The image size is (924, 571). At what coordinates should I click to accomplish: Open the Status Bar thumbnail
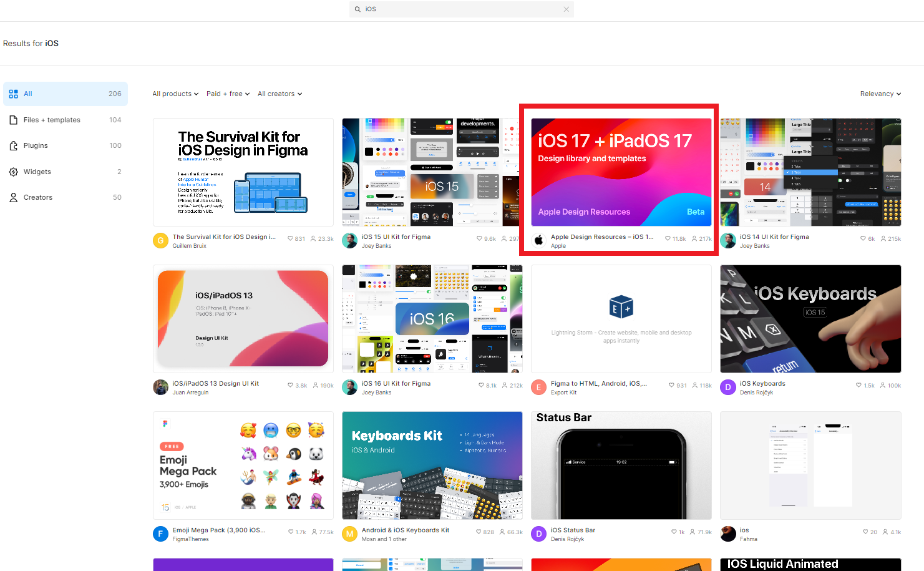621,466
